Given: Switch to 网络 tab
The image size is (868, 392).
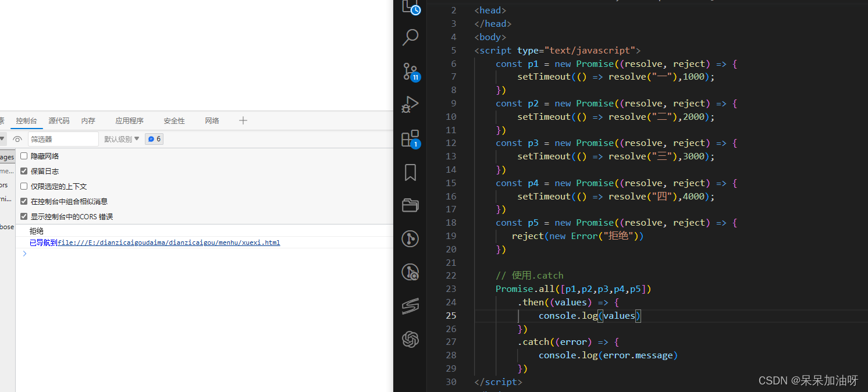Looking at the screenshot, I should (x=212, y=120).
